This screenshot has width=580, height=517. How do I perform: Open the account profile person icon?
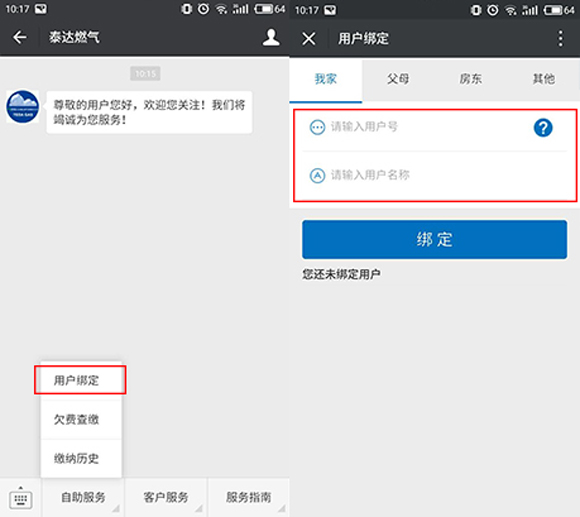point(271,37)
